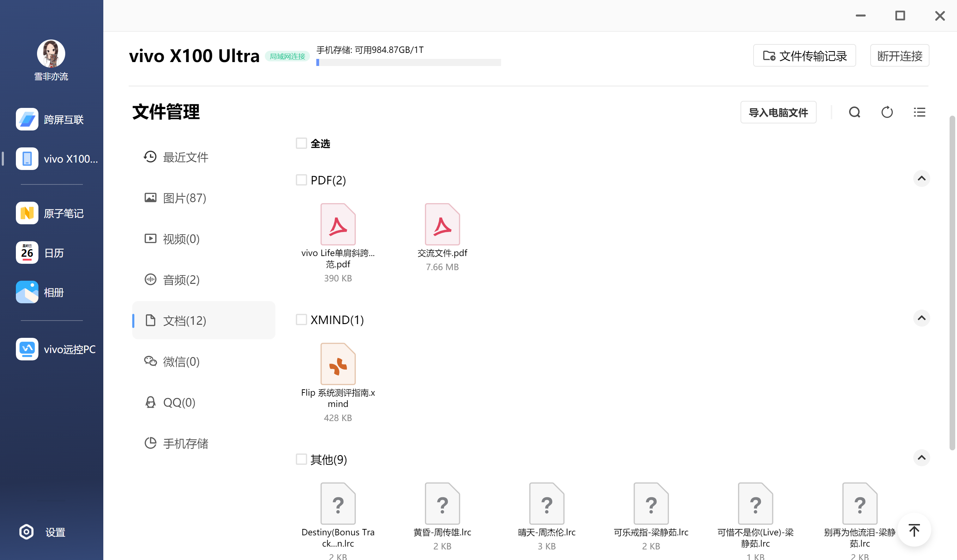
Task: Select 黄昏-周传雄.lrc file icon
Action: pos(443,503)
